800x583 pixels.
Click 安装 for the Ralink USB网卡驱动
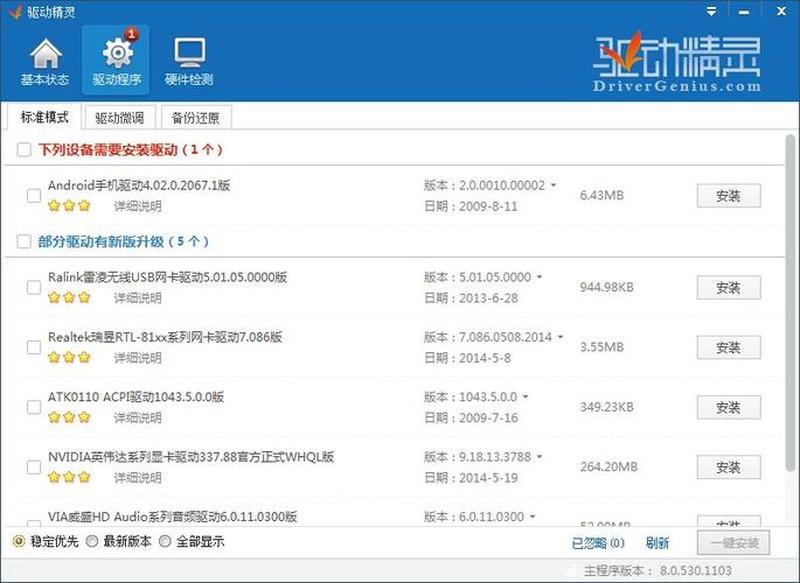[729, 288]
